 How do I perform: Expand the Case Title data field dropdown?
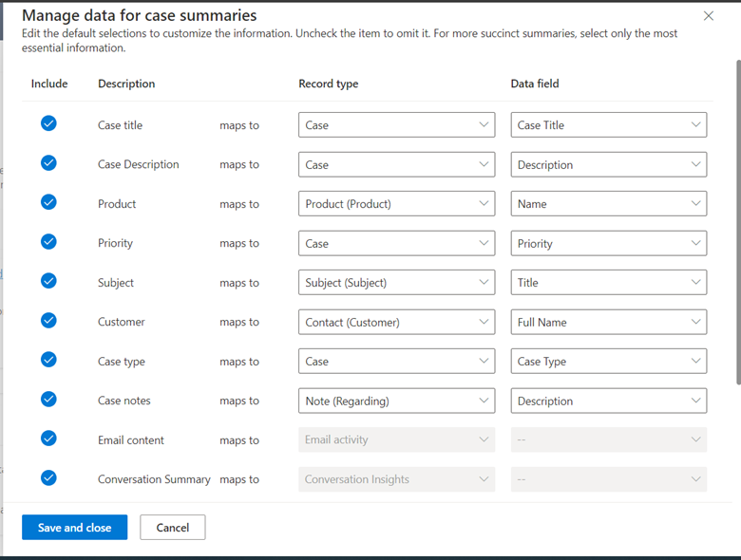608,125
